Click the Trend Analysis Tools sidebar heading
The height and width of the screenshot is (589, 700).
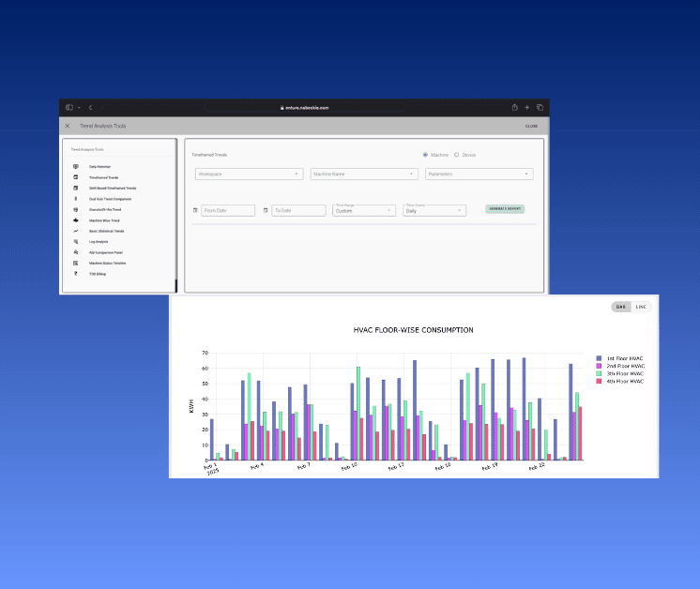[87, 149]
